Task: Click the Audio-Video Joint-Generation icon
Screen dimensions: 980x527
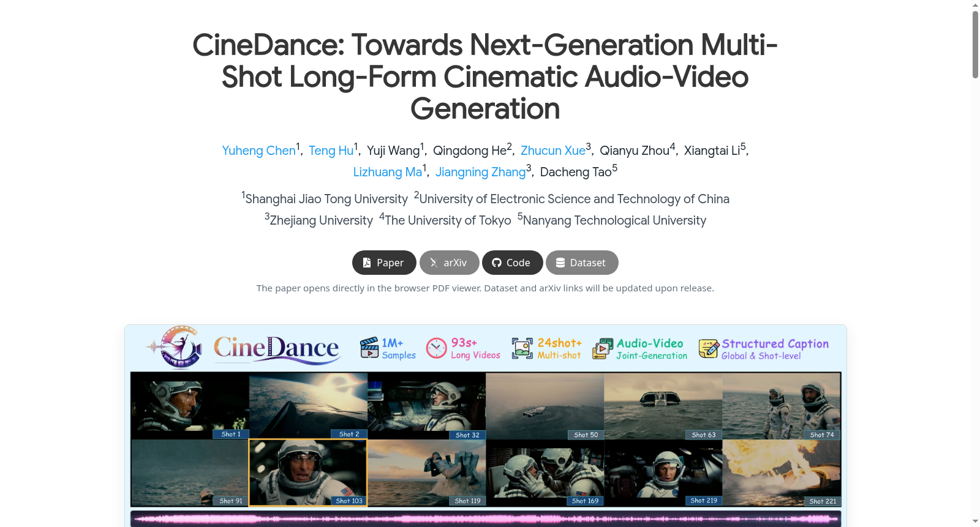Action: (603, 348)
